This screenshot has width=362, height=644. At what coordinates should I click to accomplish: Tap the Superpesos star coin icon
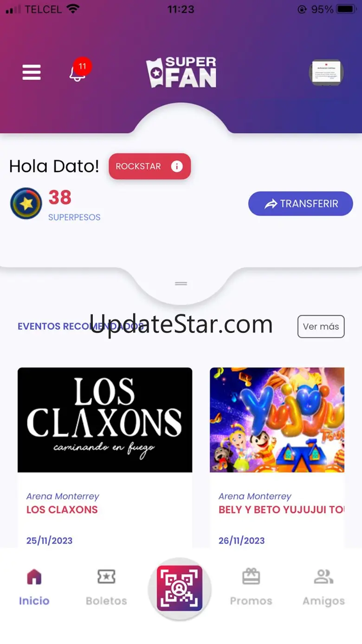[26, 203]
